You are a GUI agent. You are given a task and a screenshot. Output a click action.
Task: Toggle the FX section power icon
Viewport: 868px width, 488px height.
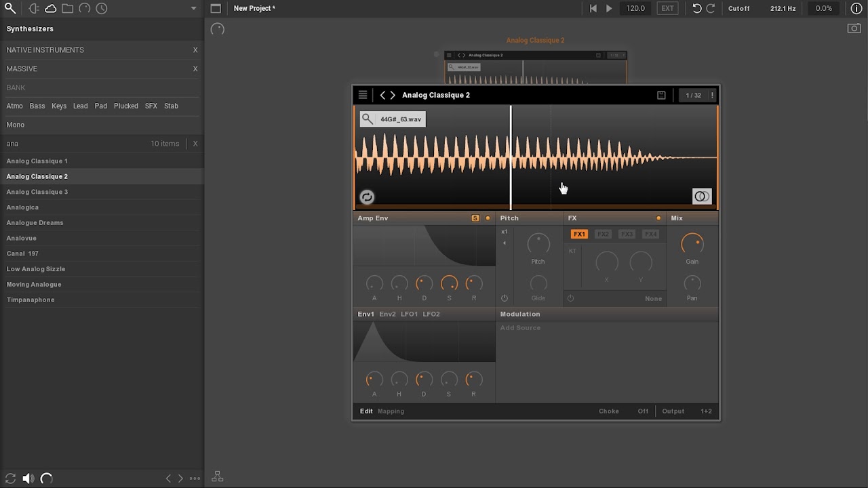[570, 298]
